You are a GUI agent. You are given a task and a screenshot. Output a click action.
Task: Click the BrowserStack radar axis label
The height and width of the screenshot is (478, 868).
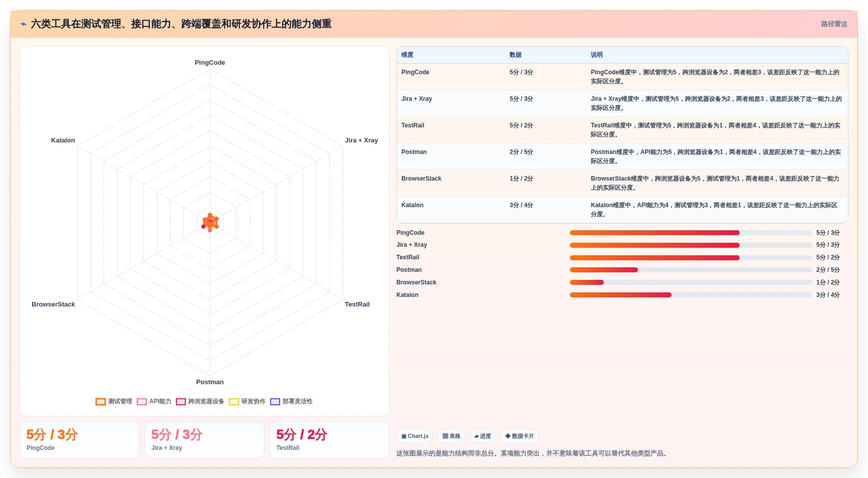click(x=53, y=304)
